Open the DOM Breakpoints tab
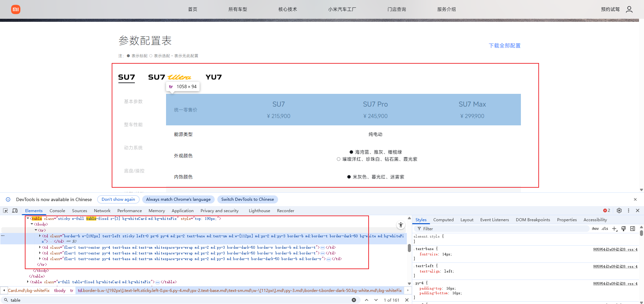This screenshot has width=644, height=304. click(x=533, y=220)
